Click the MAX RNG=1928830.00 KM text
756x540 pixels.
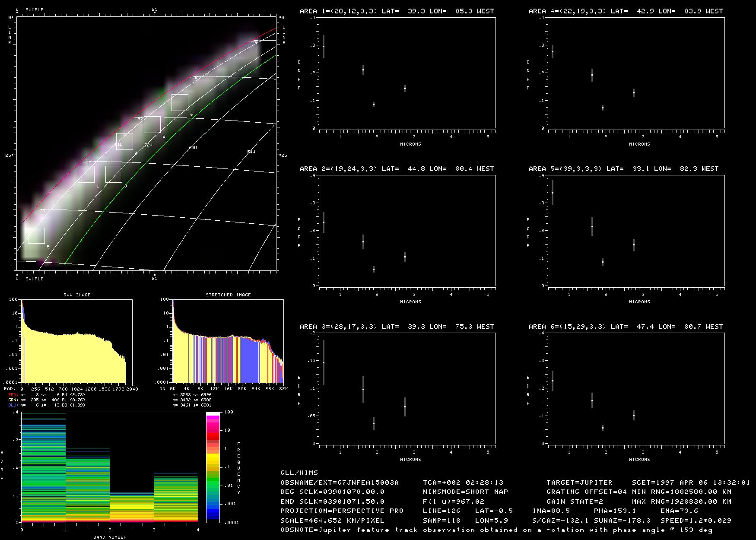tap(681, 502)
